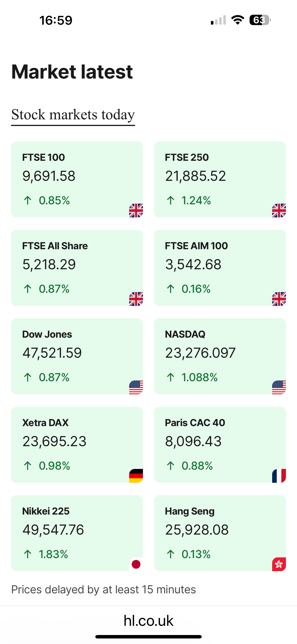Tap the hl.co.uk address bar
The width and height of the screenshot is (297, 644).
coord(148,621)
